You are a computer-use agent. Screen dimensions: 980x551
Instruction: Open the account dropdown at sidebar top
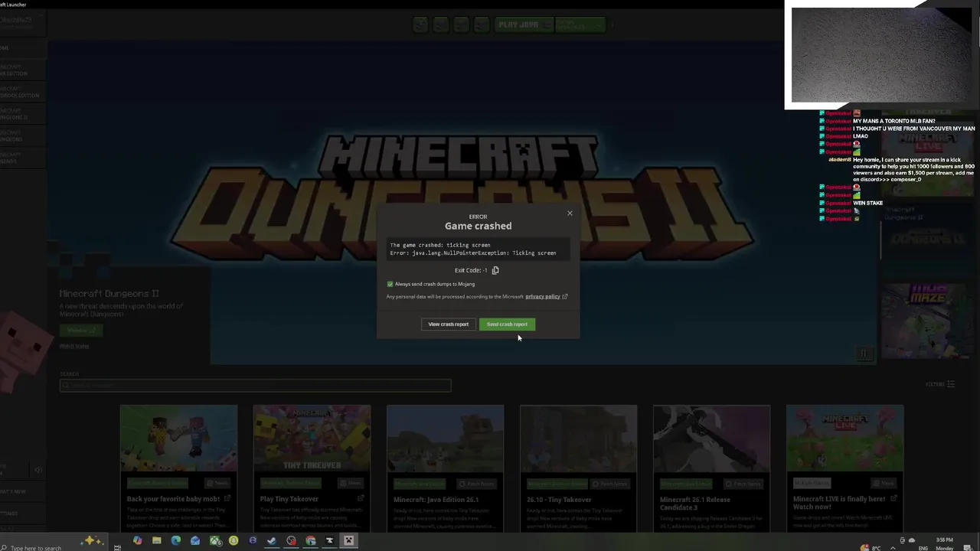click(x=21, y=23)
